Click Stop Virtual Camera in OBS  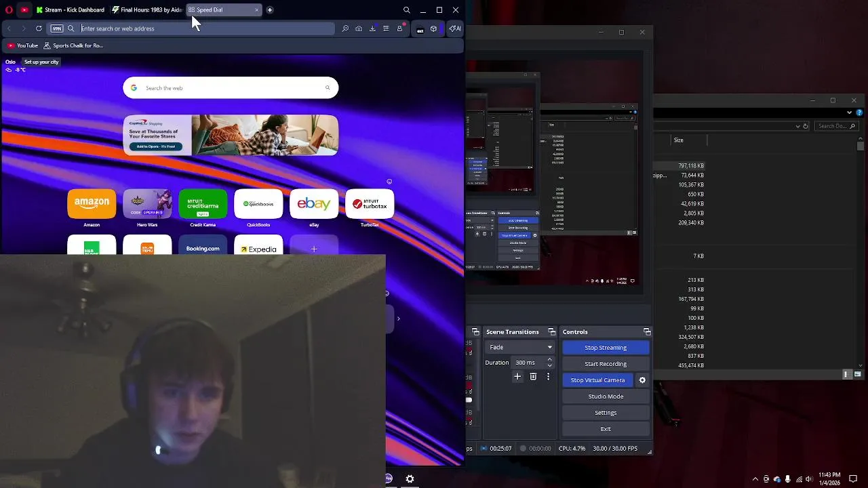pos(597,380)
